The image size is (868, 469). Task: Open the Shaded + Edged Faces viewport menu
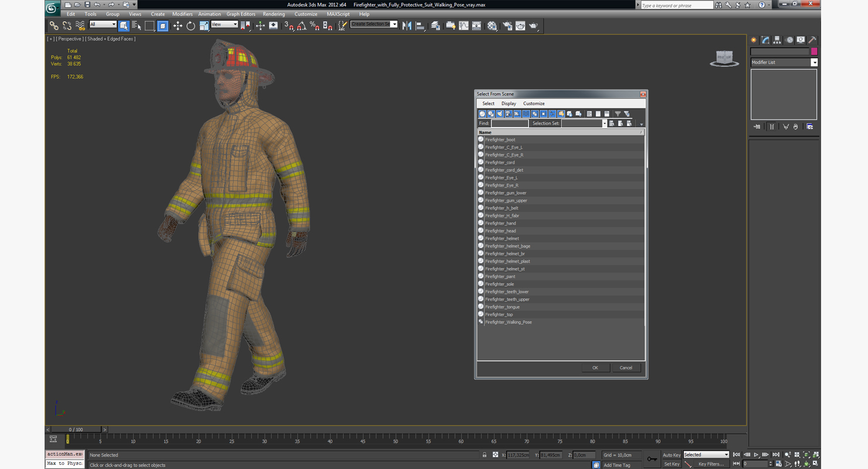(111, 39)
